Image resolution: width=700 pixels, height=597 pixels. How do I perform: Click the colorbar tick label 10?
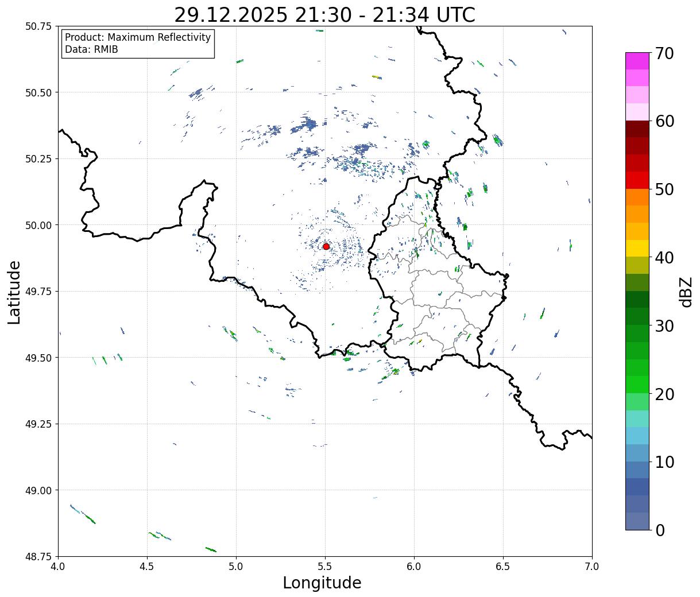pos(664,462)
